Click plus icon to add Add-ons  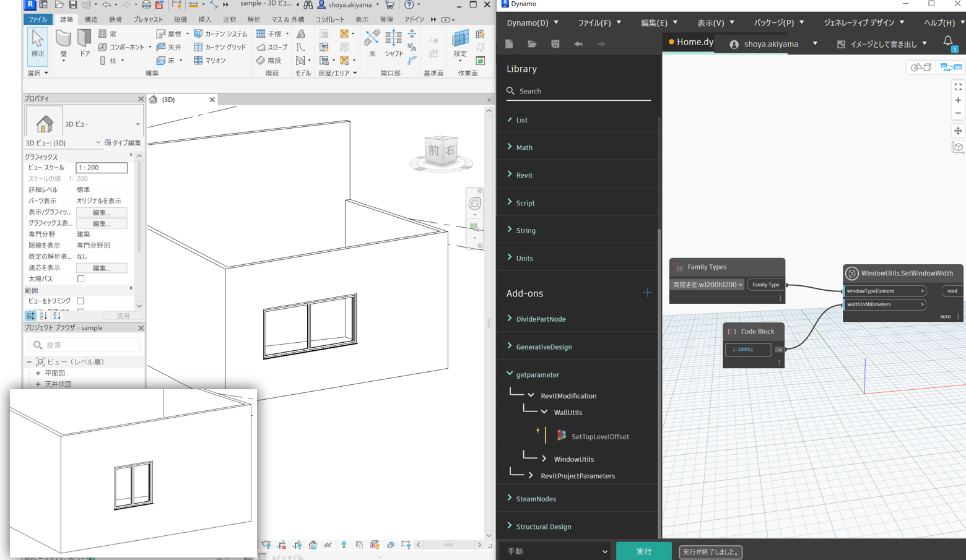pos(647,293)
